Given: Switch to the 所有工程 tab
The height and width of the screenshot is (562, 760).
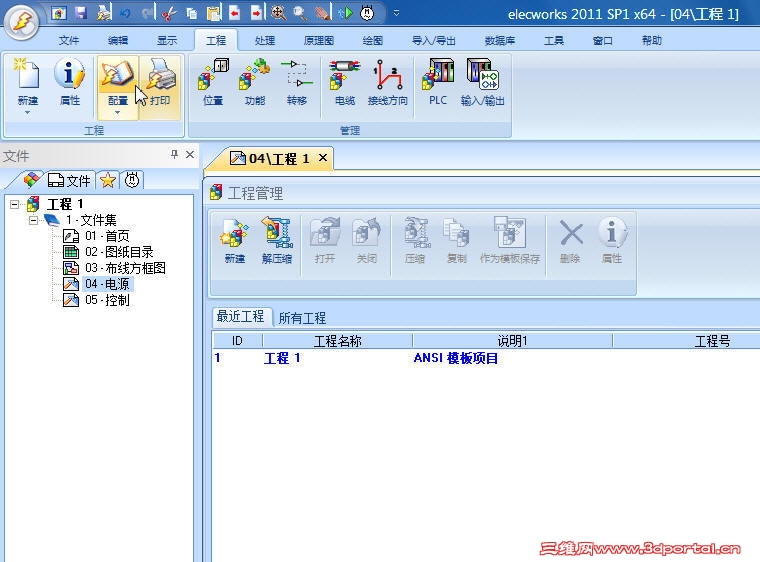Looking at the screenshot, I should pos(302,319).
